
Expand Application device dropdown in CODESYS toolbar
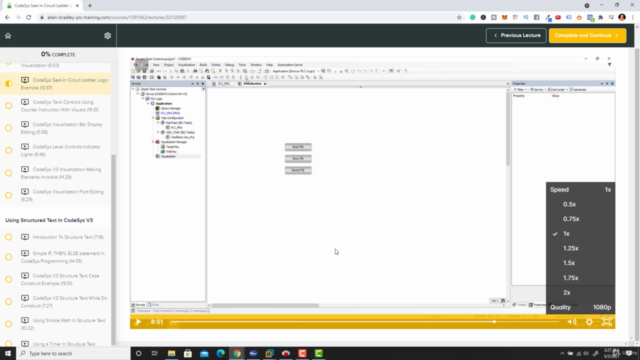(318, 71)
